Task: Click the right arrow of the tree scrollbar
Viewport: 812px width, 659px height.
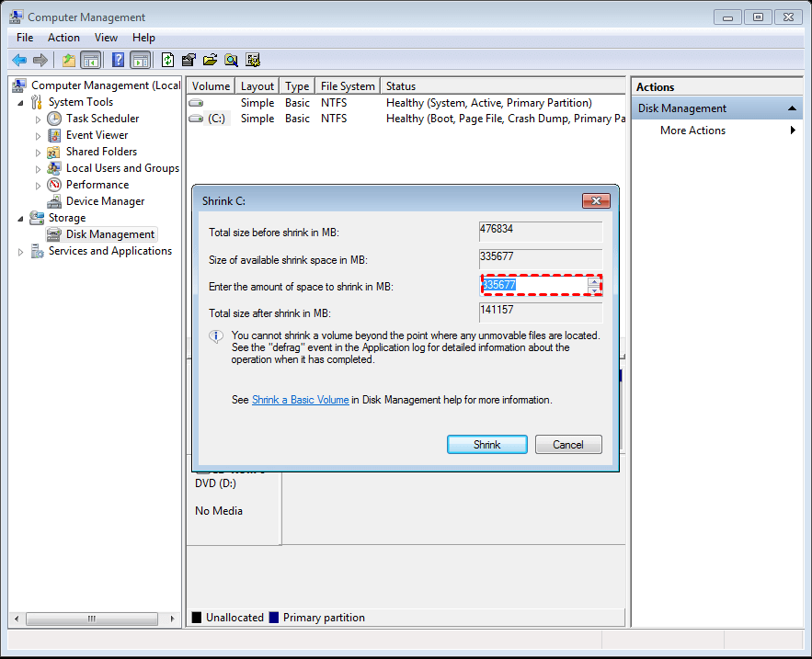Action: tap(173, 619)
